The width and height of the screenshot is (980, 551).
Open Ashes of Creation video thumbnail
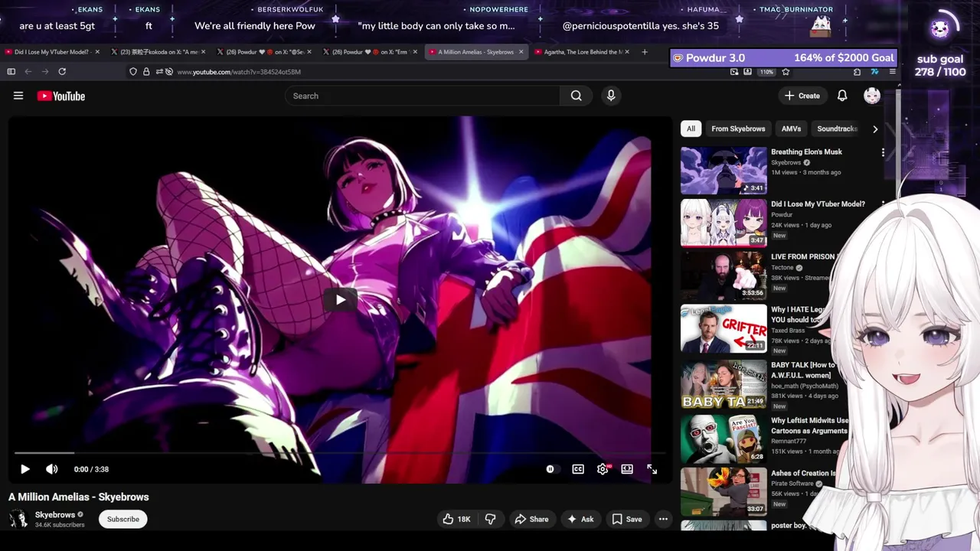(x=724, y=491)
